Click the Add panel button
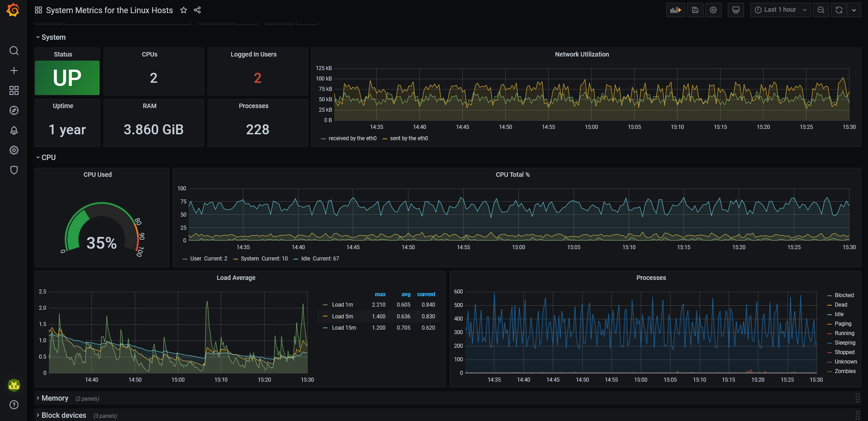This screenshot has width=868, height=421. (675, 10)
